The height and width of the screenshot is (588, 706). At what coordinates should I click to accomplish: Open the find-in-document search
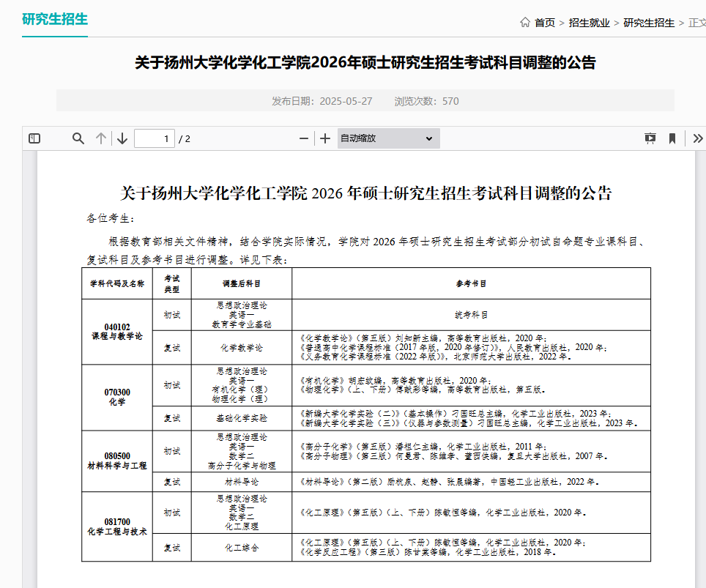(78, 138)
